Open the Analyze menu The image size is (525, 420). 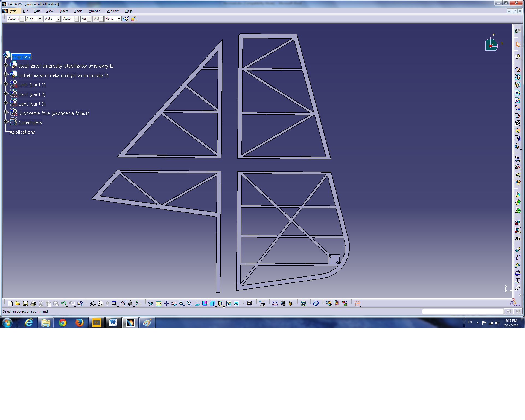[94, 11]
